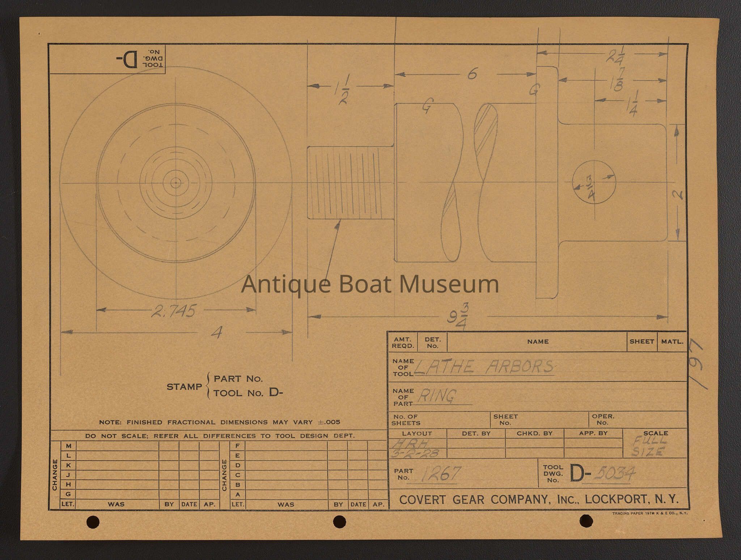The width and height of the screenshot is (741, 560).
Task: Click the RING part name entry
Action: (437, 396)
